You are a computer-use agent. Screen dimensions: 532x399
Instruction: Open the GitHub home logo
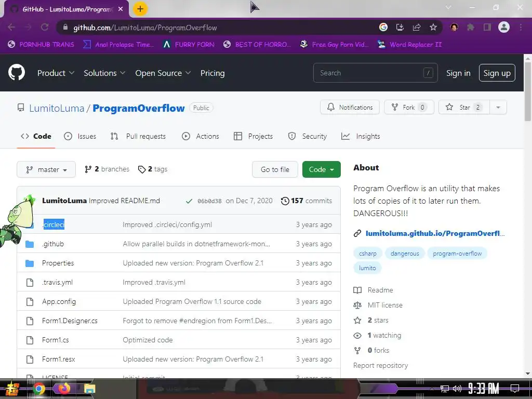pos(17,72)
